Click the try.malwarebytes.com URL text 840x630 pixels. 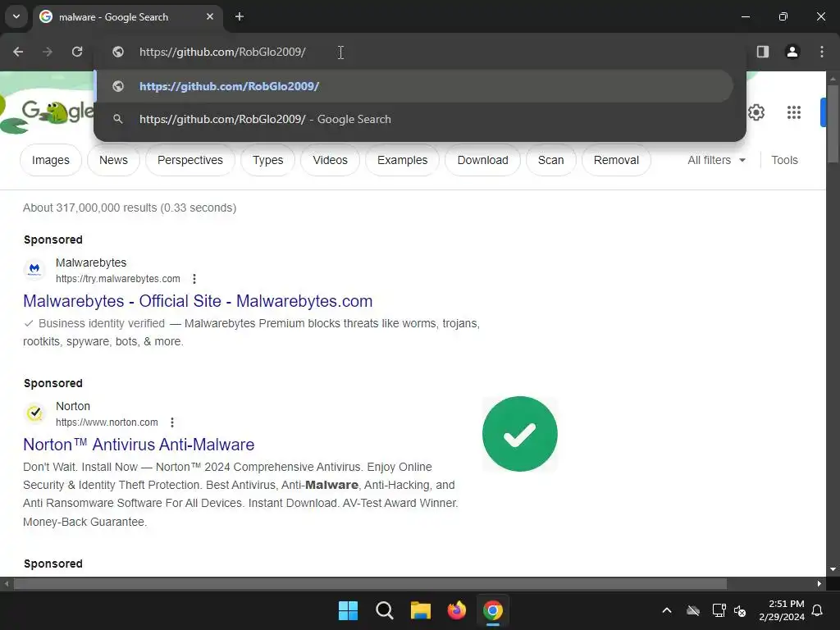pyautogui.click(x=118, y=279)
